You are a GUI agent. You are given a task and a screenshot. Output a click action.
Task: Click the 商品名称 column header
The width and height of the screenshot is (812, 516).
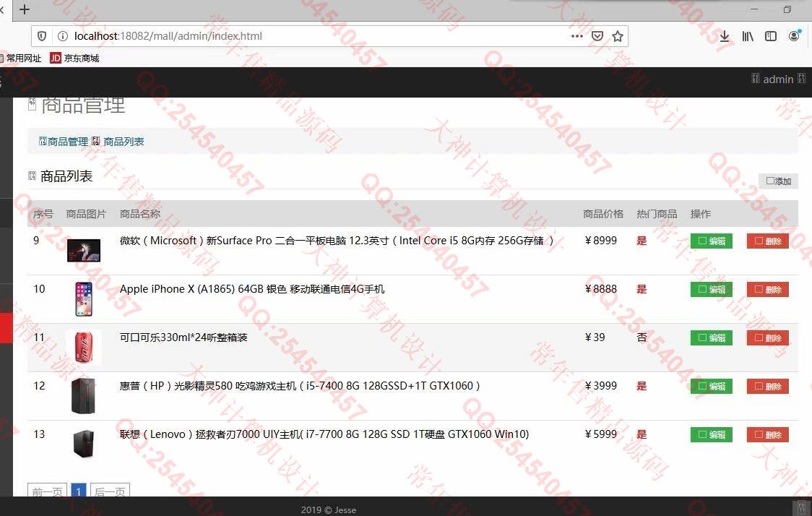(140, 214)
